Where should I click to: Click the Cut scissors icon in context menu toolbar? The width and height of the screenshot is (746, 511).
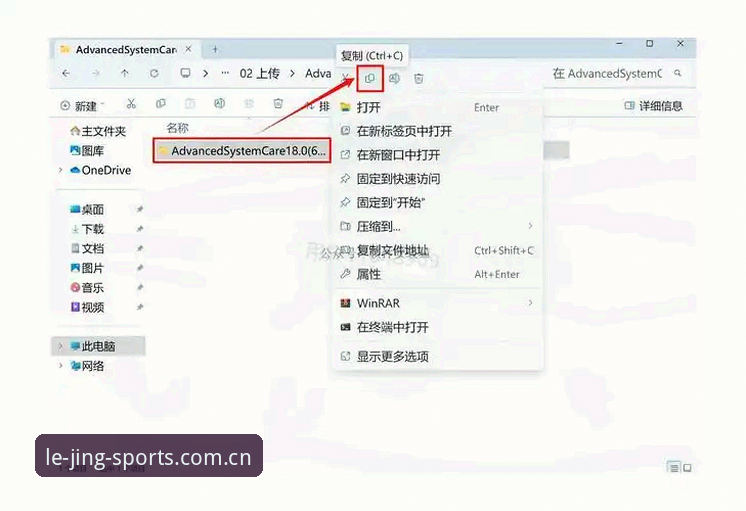point(346,77)
